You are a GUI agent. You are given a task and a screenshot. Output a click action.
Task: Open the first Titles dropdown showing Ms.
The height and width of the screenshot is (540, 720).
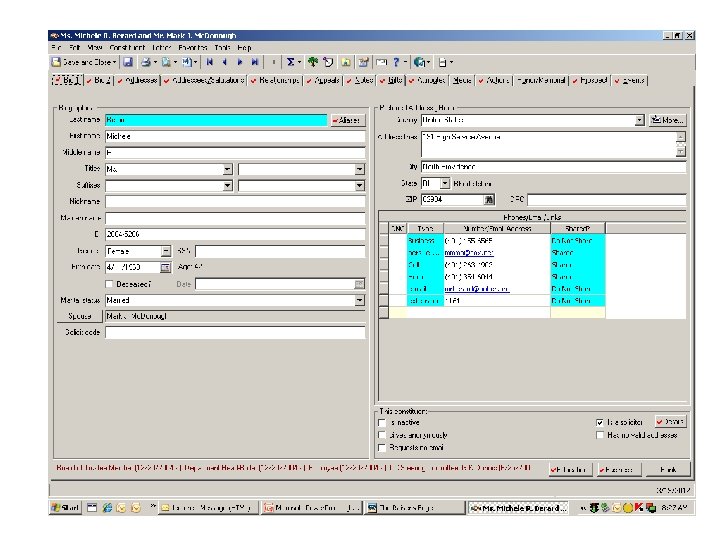227,169
